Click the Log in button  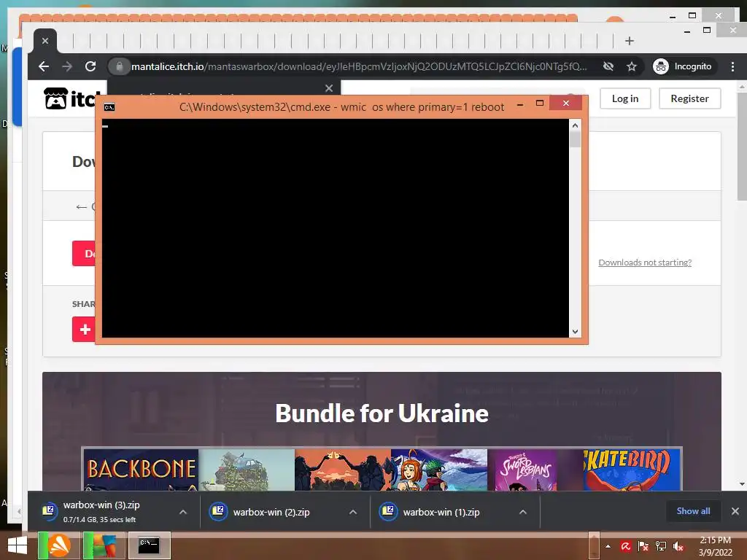pyautogui.click(x=625, y=98)
